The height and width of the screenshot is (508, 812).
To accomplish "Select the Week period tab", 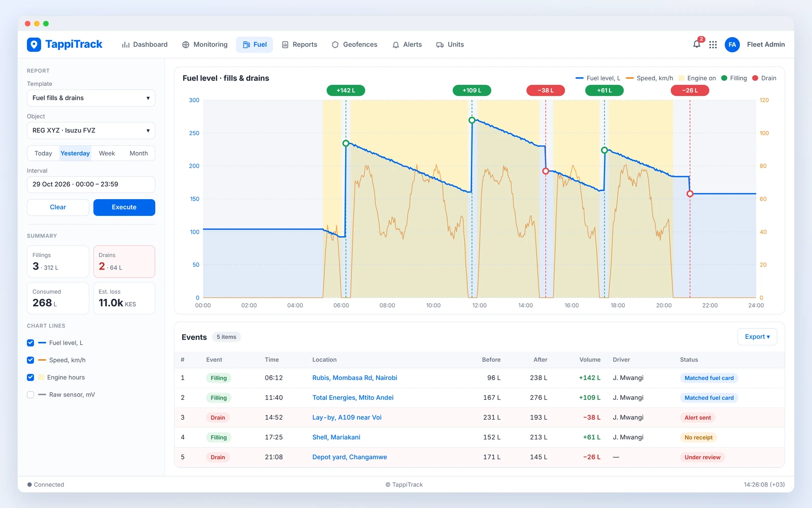I will coord(107,153).
